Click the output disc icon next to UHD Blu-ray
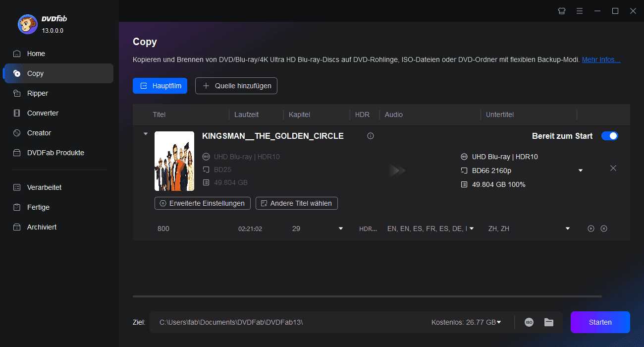Viewport: 644px width, 347px height. point(464,157)
